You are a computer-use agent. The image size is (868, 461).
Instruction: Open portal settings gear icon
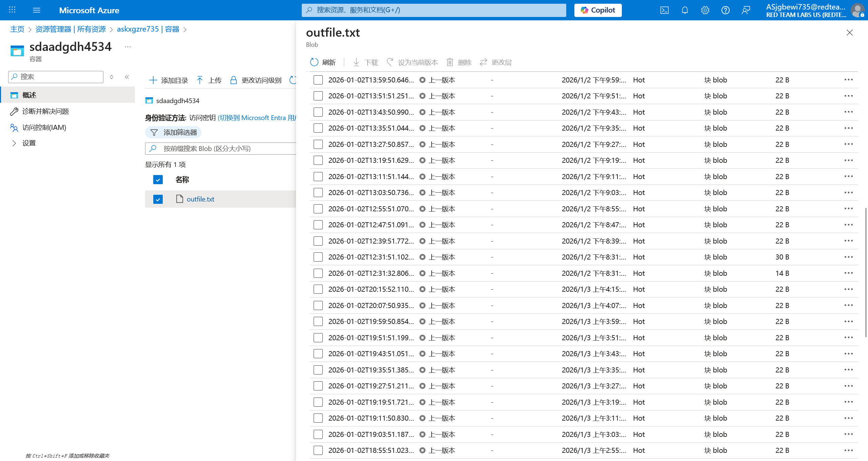pyautogui.click(x=705, y=10)
